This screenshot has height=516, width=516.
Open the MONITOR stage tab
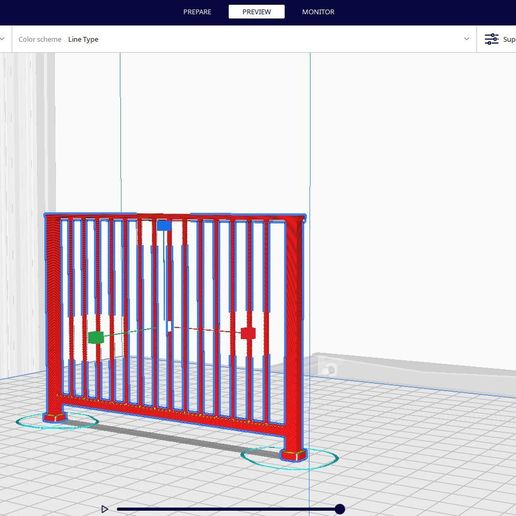(318, 12)
